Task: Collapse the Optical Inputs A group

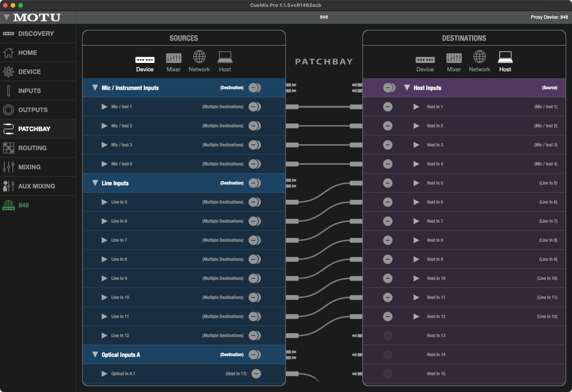Action: 95,355
